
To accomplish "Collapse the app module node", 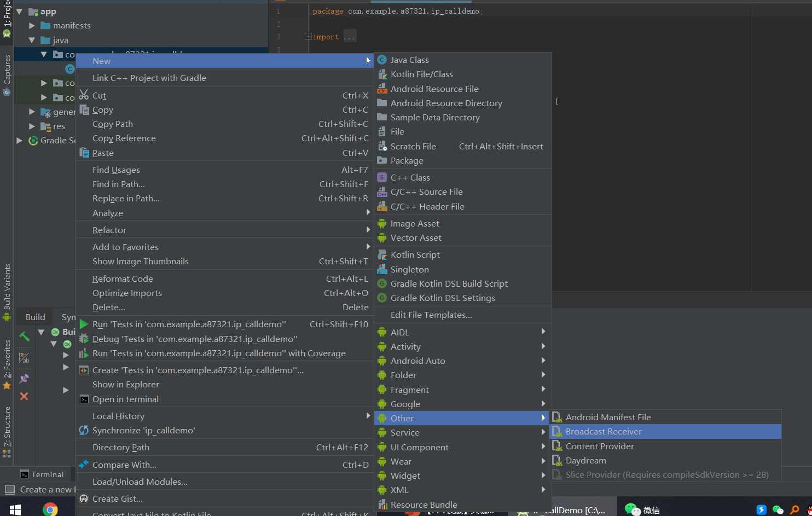I will [x=19, y=11].
